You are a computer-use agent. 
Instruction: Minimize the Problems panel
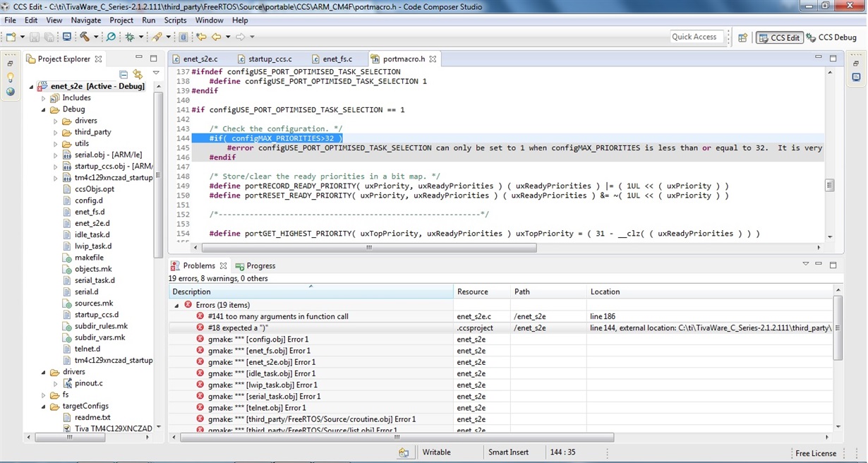coord(819,265)
